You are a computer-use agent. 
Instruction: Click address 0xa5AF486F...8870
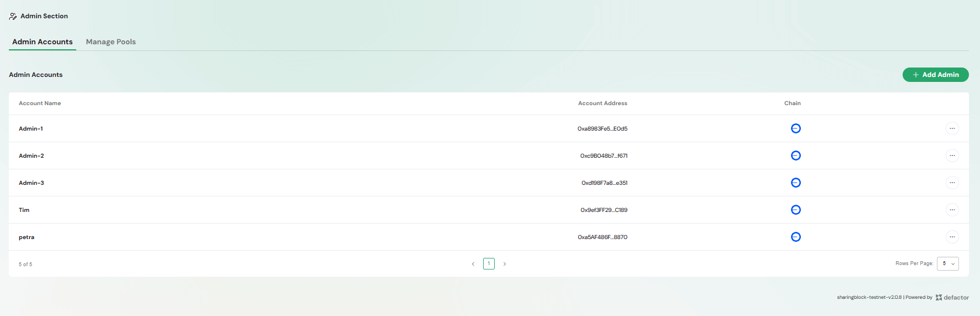pyautogui.click(x=602, y=237)
